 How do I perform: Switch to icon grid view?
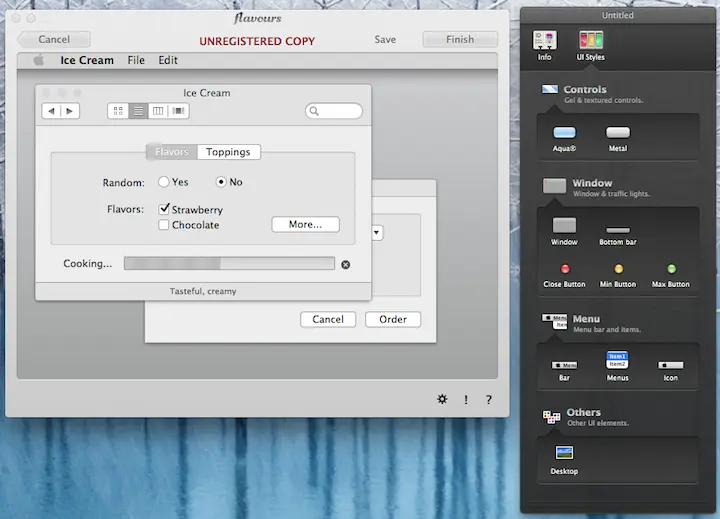coord(118,111)
